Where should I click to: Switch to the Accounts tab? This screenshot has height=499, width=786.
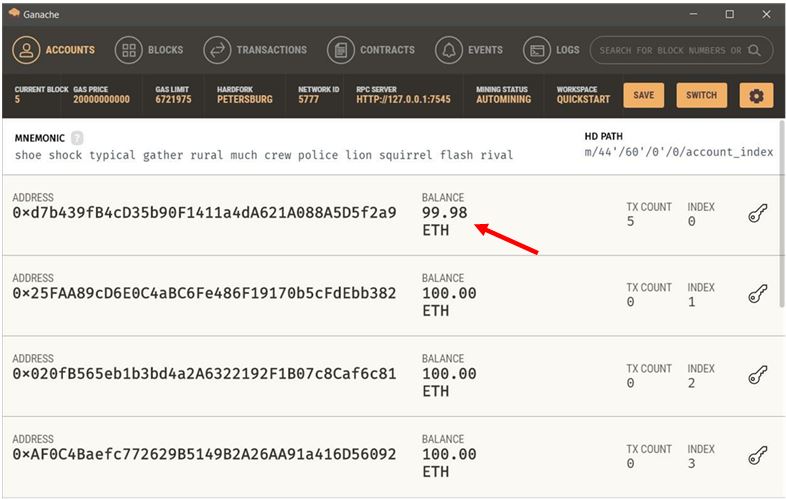55,50
